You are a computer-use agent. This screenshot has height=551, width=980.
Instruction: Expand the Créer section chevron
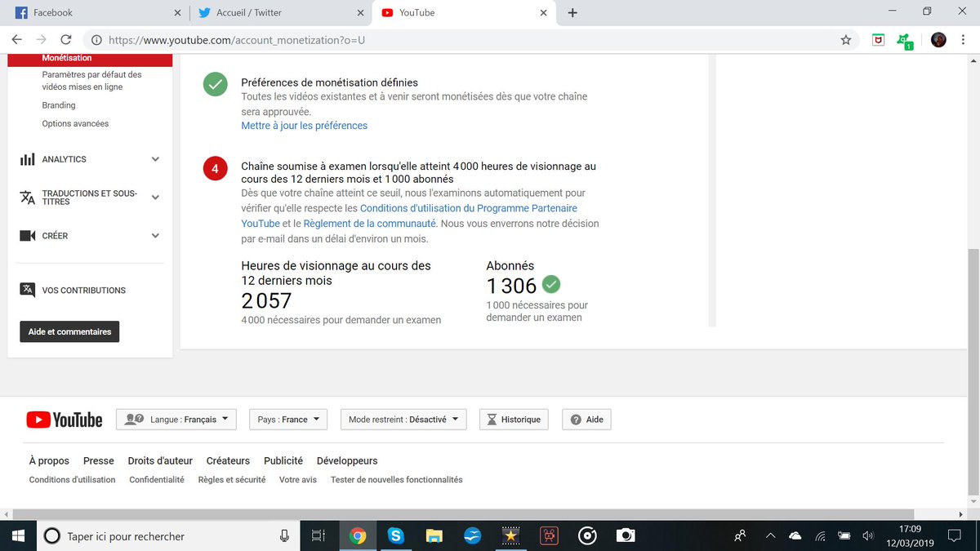coord(155,236)
